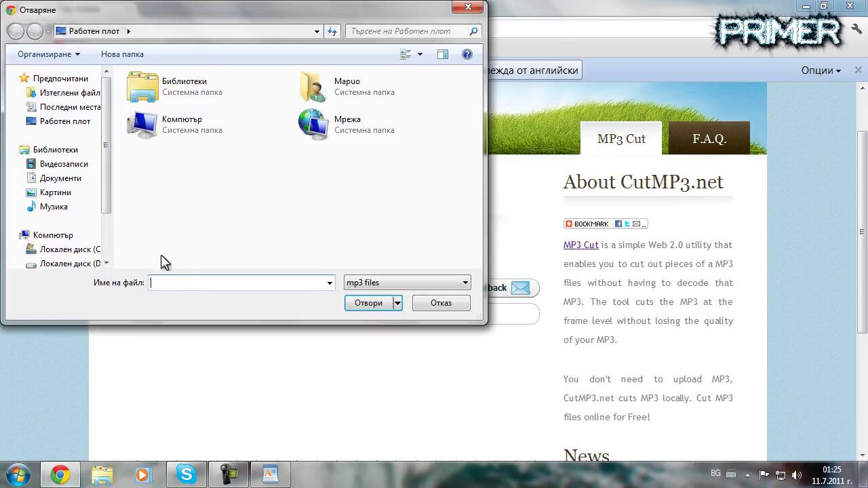The height and width of the screenshot is (488, 868).
Task: Switch to the F.A.Q. tab
Action: point(709,139)
